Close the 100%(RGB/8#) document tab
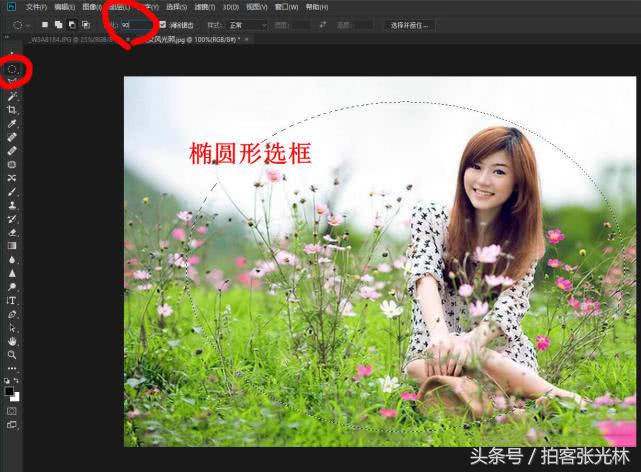Screen dimensions: 641x472 [x=247, y=39]
